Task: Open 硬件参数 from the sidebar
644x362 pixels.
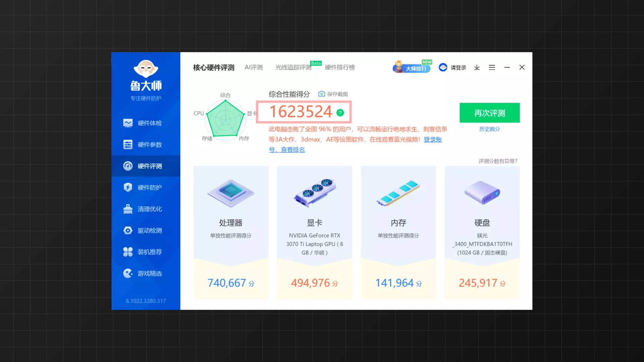Action: pyautogui.click(x=127, y=144)
